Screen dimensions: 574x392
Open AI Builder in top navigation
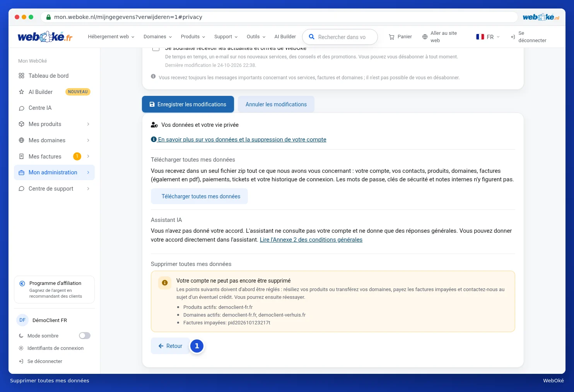(285, 37)
